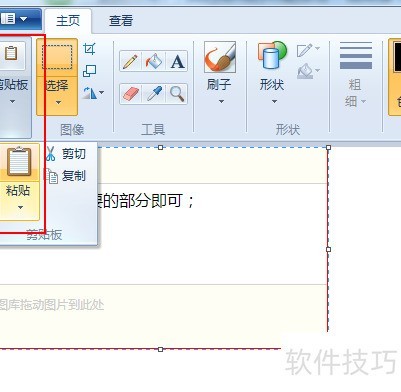
Task: Click the Shapes gallery icon
Action: coord(272,56)
